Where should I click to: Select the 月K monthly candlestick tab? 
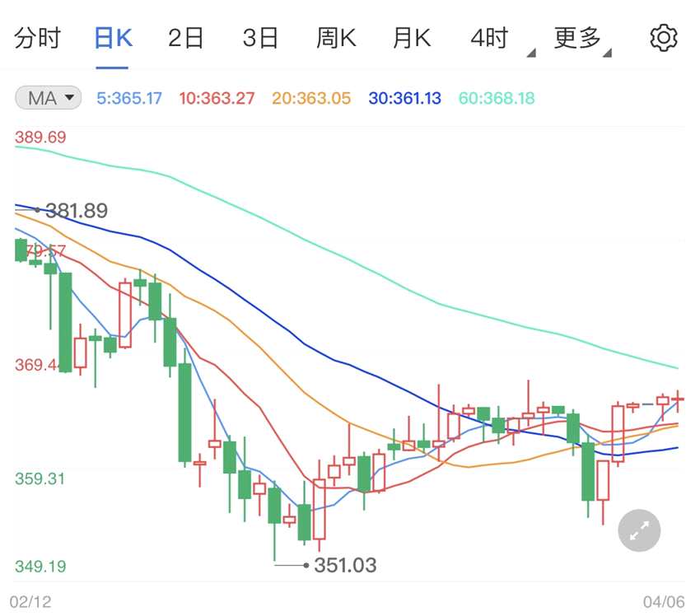[x=412, y=38]
